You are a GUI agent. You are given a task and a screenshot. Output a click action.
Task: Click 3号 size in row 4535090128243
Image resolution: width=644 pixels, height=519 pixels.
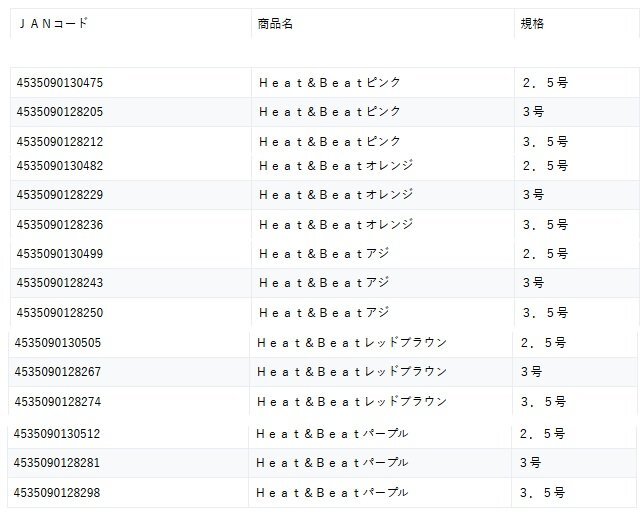click(x=534, y=283)
